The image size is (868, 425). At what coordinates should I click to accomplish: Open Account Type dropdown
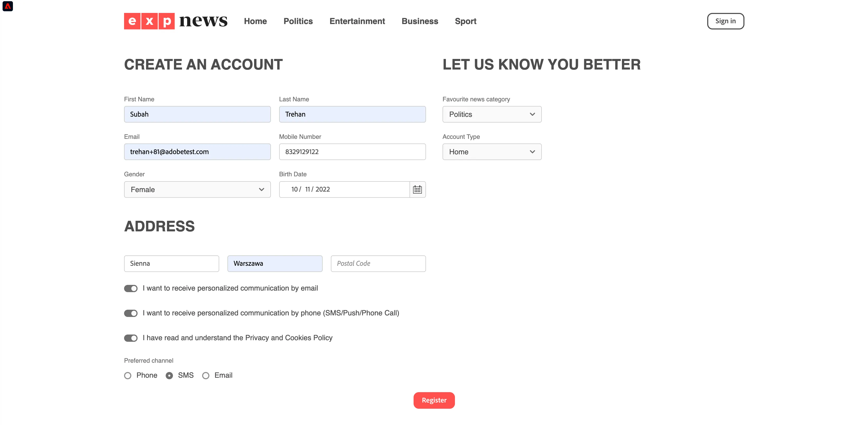(492, 152)
